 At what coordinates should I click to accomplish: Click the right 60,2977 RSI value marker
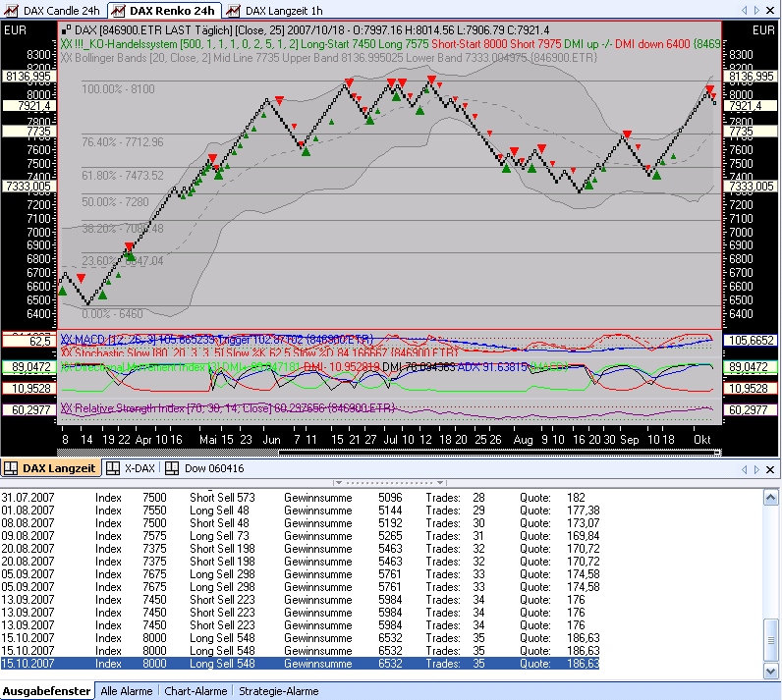(x=751, y=410)
